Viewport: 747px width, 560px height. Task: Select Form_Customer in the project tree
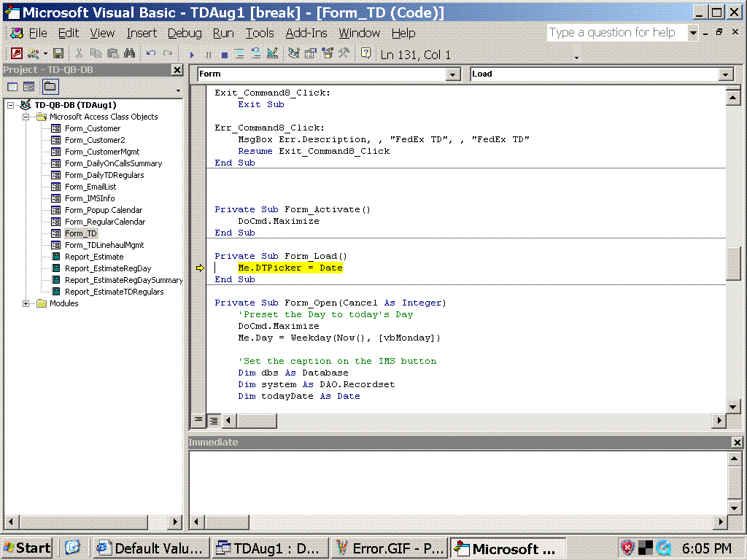click(x=93, y=128)
